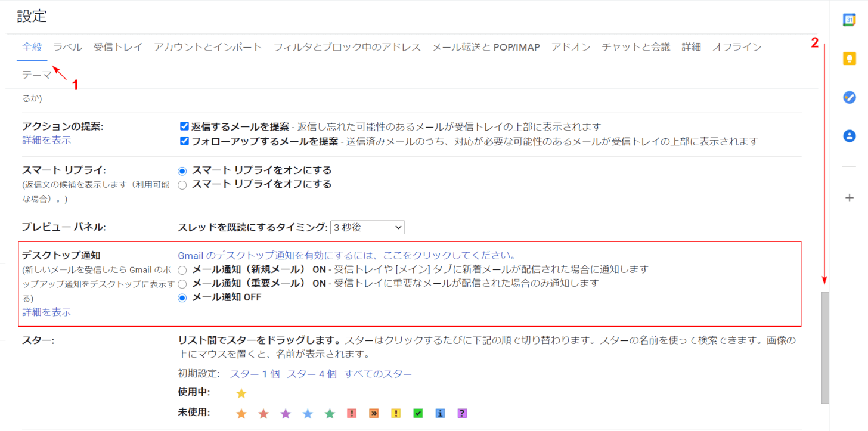868x431 pixels.
Task: Select メール通知（新規メール）ON radio option
Action: pyautogui.click(x=182, y=269)
